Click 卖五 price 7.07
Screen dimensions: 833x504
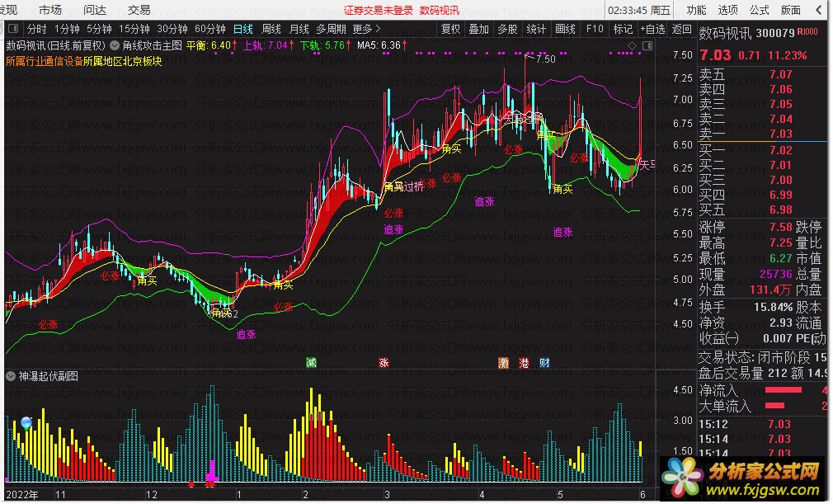[781, 74]
